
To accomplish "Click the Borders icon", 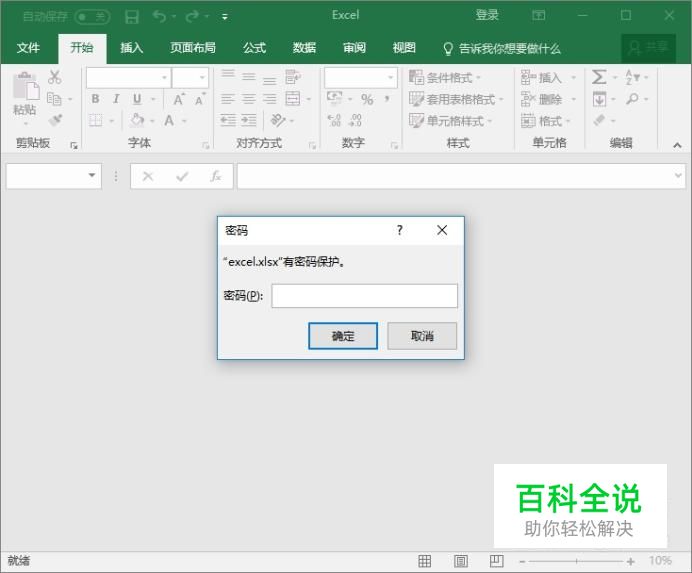I will pyautogui.click(x=96, y=120).
